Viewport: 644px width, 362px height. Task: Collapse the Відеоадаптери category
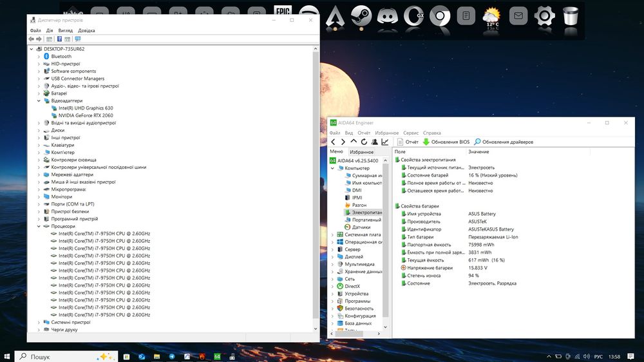point(39,101)
